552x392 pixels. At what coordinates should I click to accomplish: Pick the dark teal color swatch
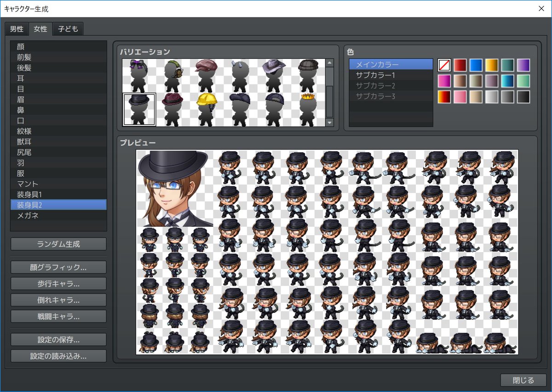(x=507, y=65)
